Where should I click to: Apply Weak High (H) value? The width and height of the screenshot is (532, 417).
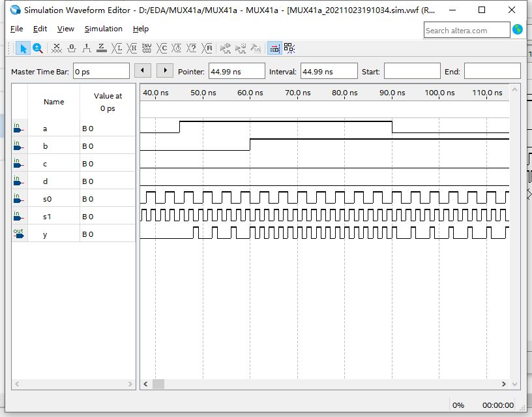[x=132, y=48]
